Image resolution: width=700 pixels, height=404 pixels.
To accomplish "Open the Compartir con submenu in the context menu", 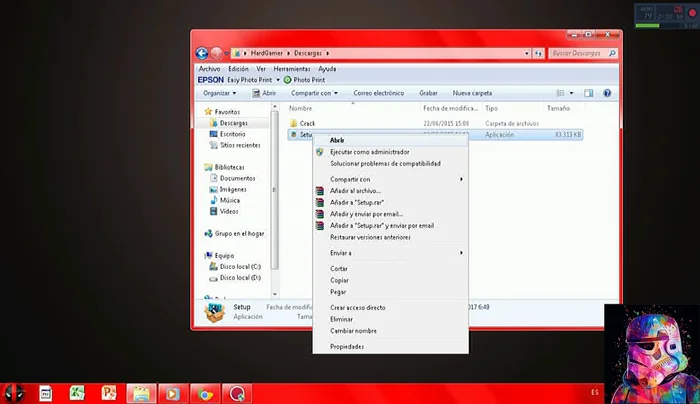I will click(391, 179).
